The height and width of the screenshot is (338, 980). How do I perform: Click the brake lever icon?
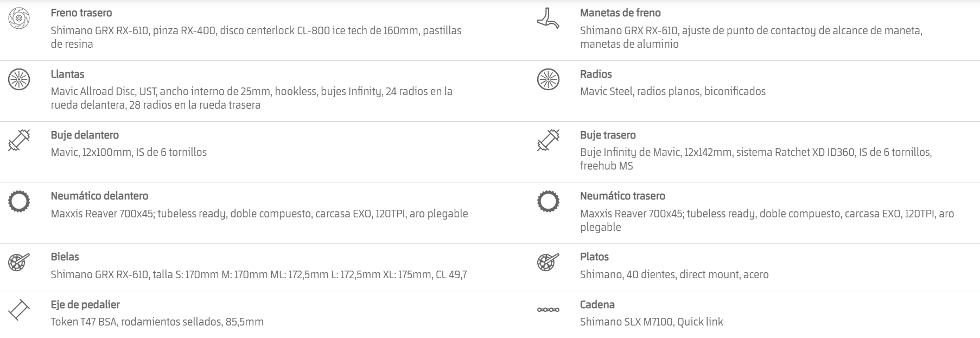(x=548, y=18)
